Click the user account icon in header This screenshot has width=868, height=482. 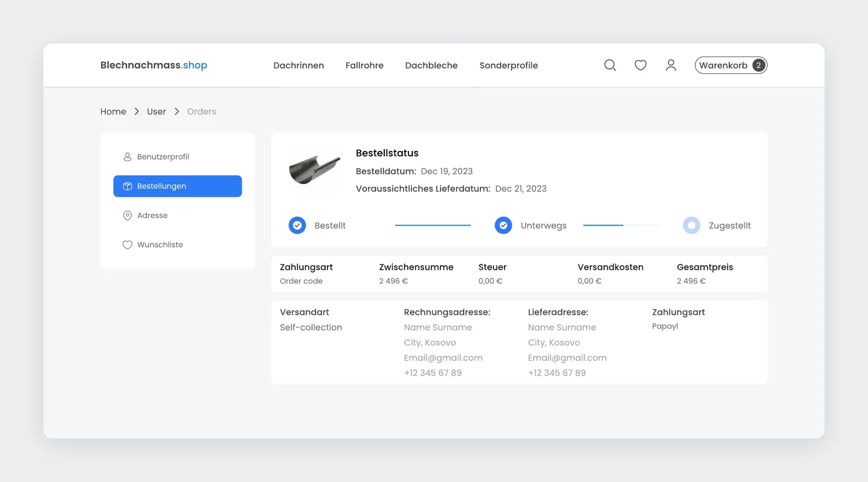tap(671, 65)
